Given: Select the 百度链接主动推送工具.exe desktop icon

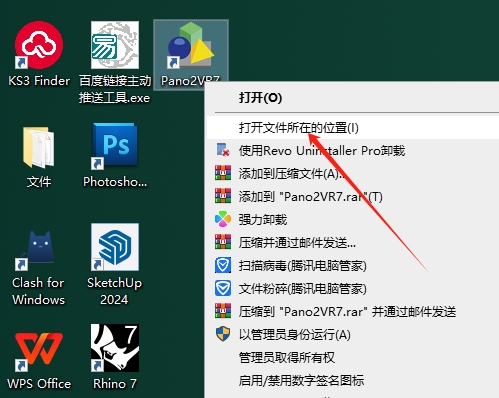Looking at the screenshot, I should point(115,62).
